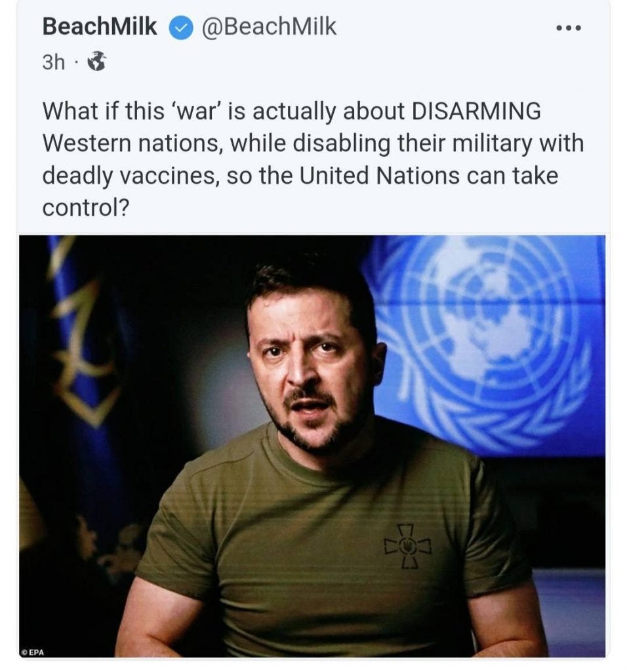Open the 3h timestamp permalink
The height and width of the screenshot is (672, 627).
[x=53, y=62]
